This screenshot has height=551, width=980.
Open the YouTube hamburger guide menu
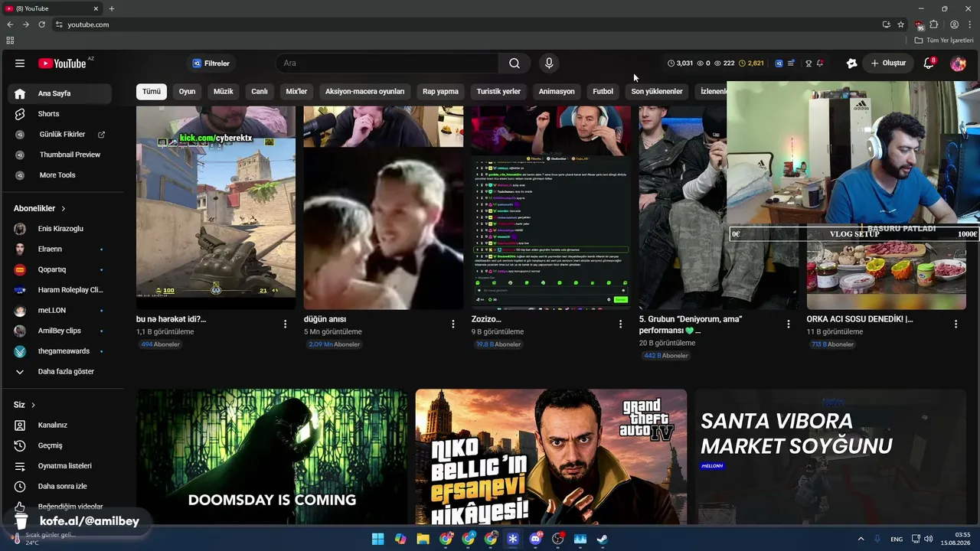tap(20, 64)
